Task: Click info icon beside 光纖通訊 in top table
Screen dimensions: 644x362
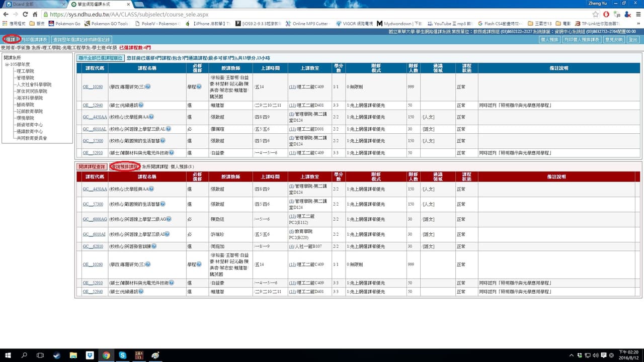Action: 141,105
